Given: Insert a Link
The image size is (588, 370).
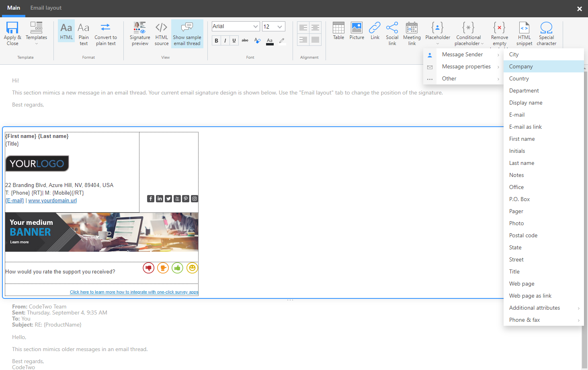Looking at the screenshot, I should [x=375, y=33].
